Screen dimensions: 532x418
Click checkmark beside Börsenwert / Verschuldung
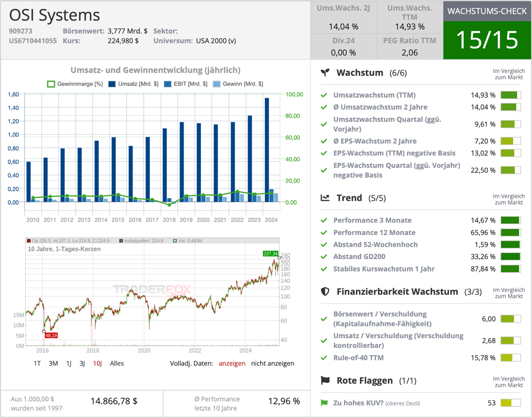point(324,319)
